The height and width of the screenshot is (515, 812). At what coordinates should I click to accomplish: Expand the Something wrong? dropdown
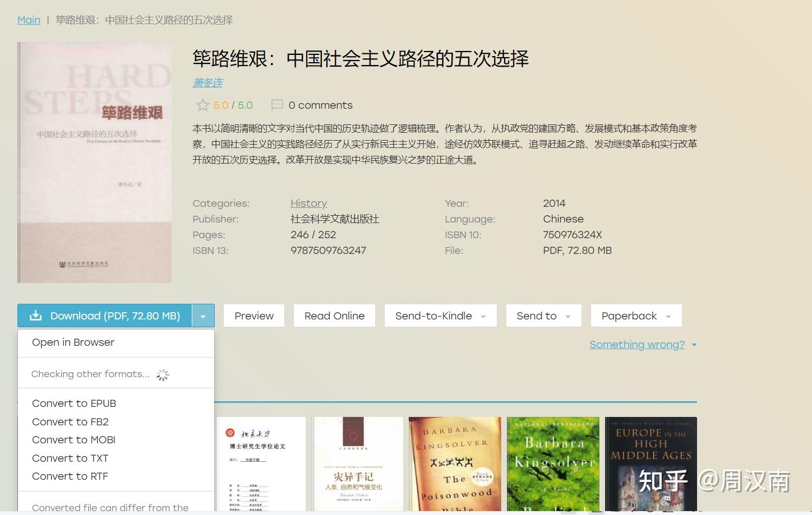pyautogui.click(x=694, y=345)
